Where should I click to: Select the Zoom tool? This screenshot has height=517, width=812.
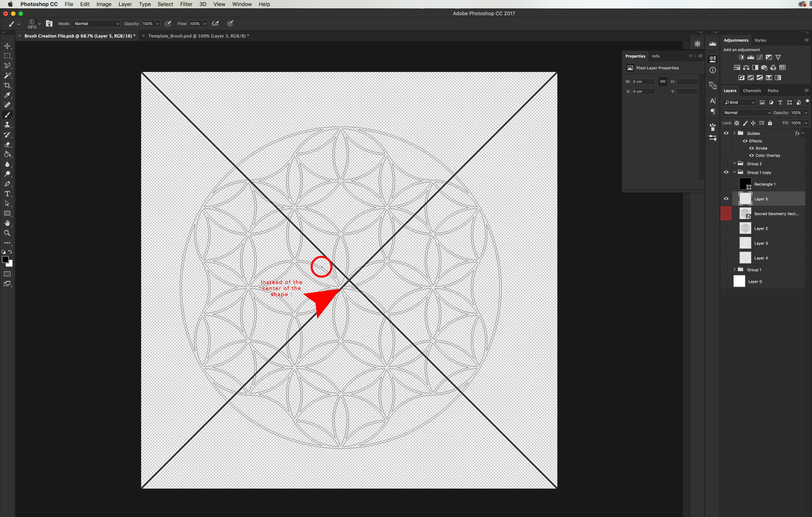tap(7, 233)
